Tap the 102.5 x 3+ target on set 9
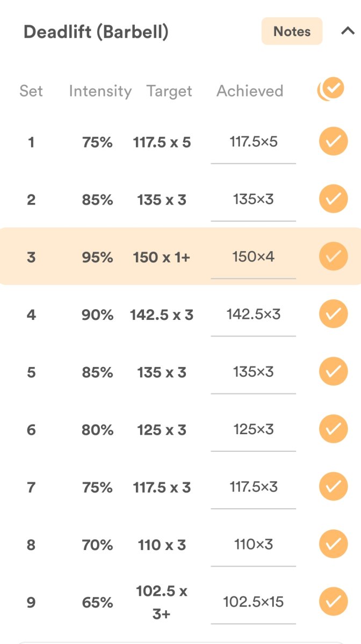 pyautogui.click(x=162, y=602)
